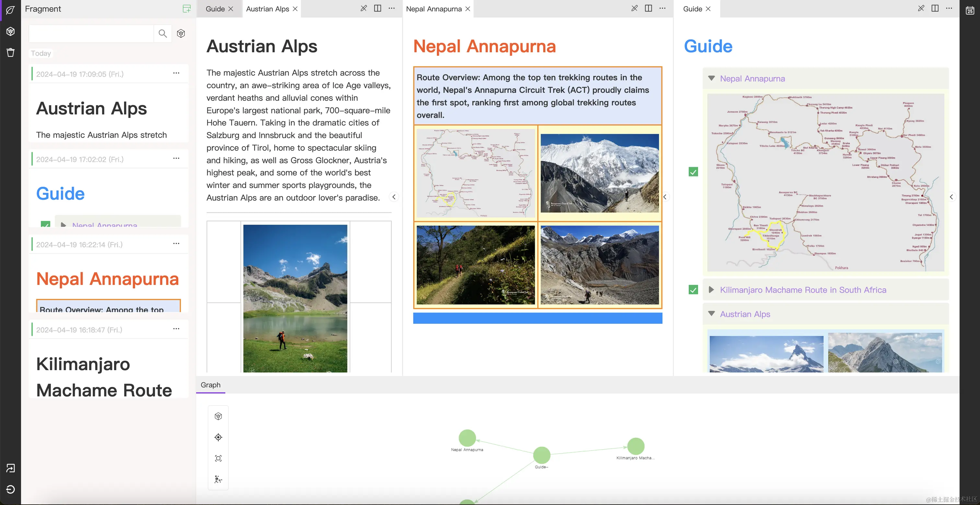Collapse the Austrian Alps section in Guide

[711, 314]
